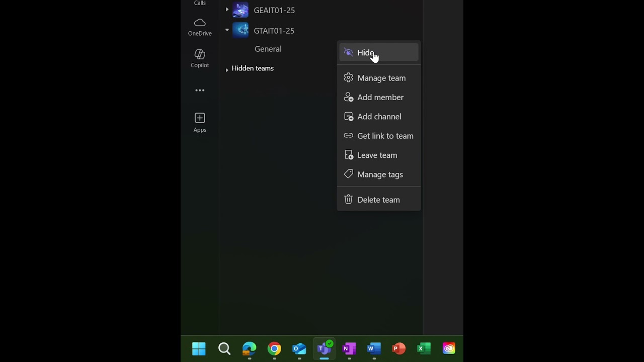Open team named GEAIT01-25
644x362 pixels.
(x=274, y=10)
